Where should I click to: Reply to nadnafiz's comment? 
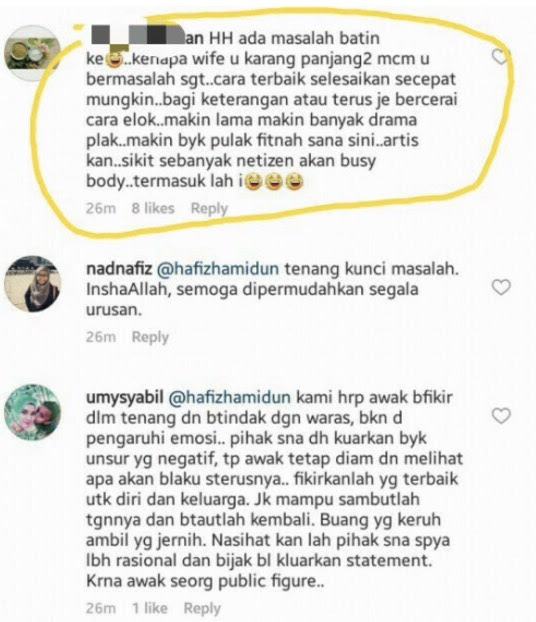(150, 337)
